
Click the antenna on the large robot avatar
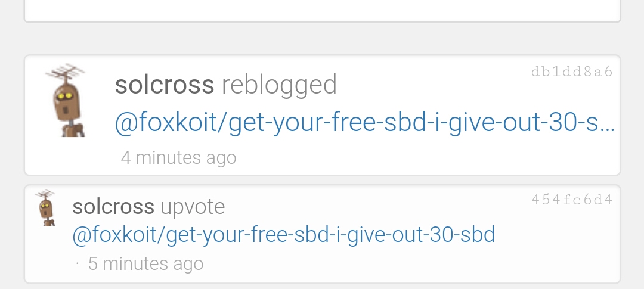66,73
